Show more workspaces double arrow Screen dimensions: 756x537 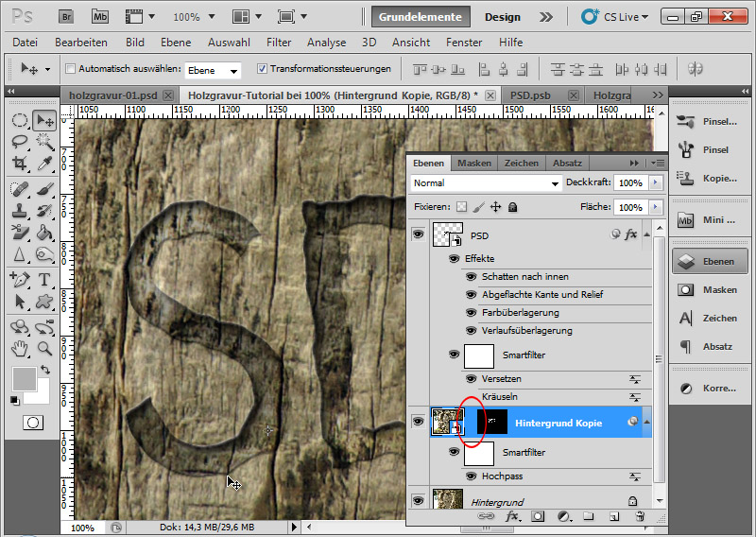(546, 17)
